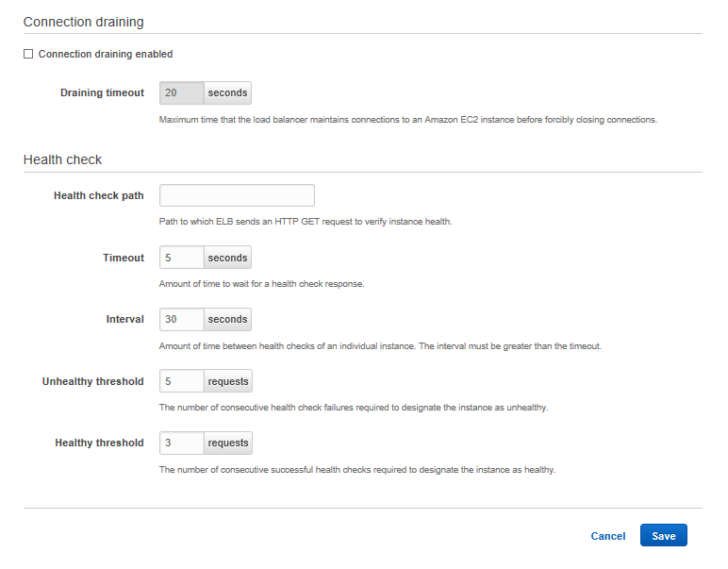
Task: Click the seconds unit next to Interval
Action: click(x=227, y=320)
